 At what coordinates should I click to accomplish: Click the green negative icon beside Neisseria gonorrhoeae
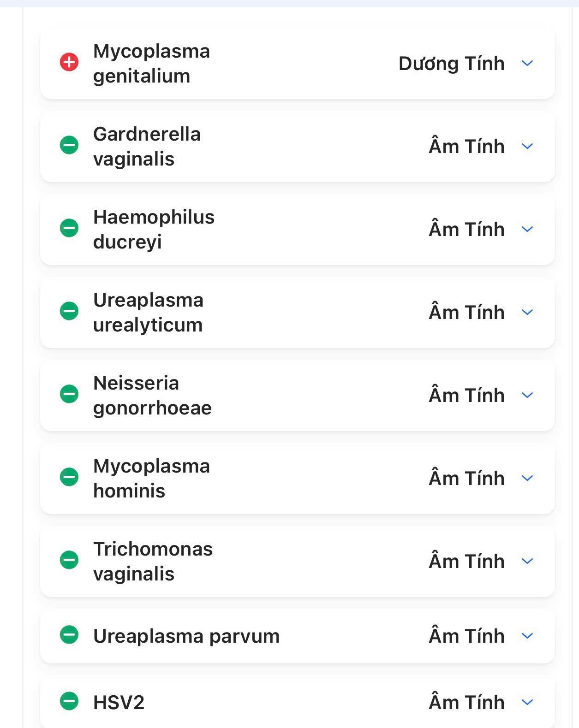tap(69, 394)
